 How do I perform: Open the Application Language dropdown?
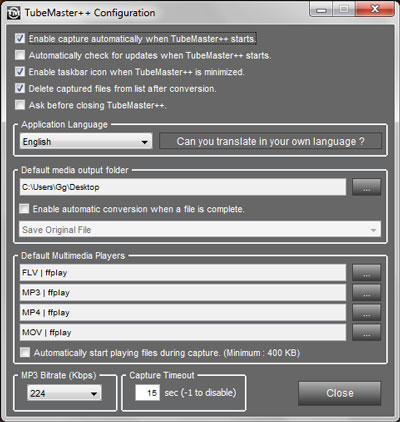coord(86,141)
